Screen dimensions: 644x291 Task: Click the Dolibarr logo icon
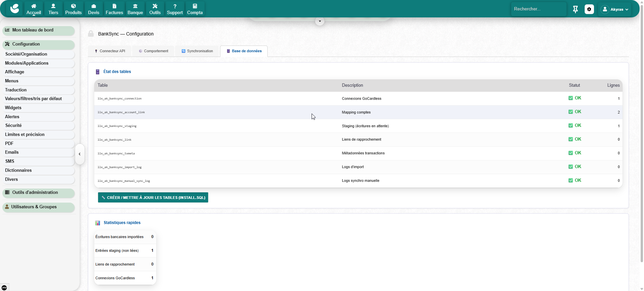15,9
